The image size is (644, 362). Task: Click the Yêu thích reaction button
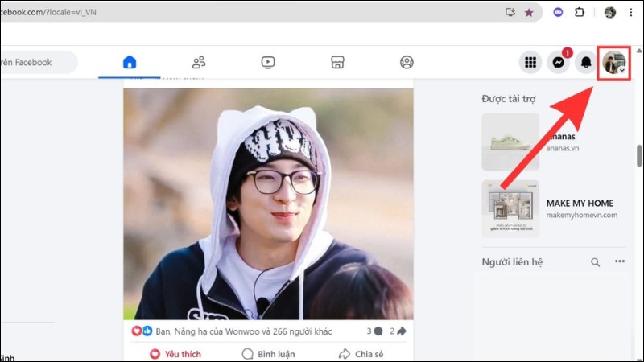175,354
